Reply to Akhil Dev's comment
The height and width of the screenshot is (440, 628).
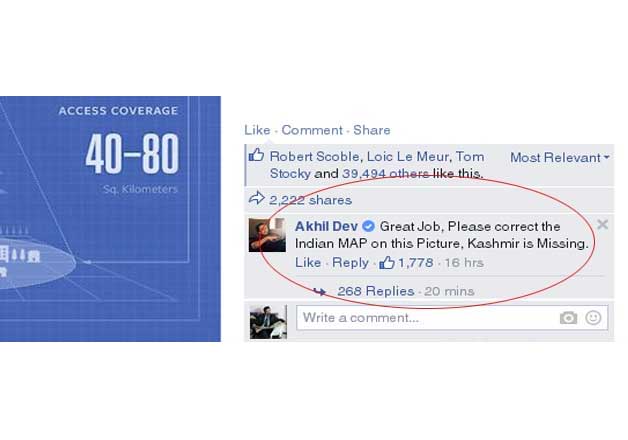[x=350, y=263]
